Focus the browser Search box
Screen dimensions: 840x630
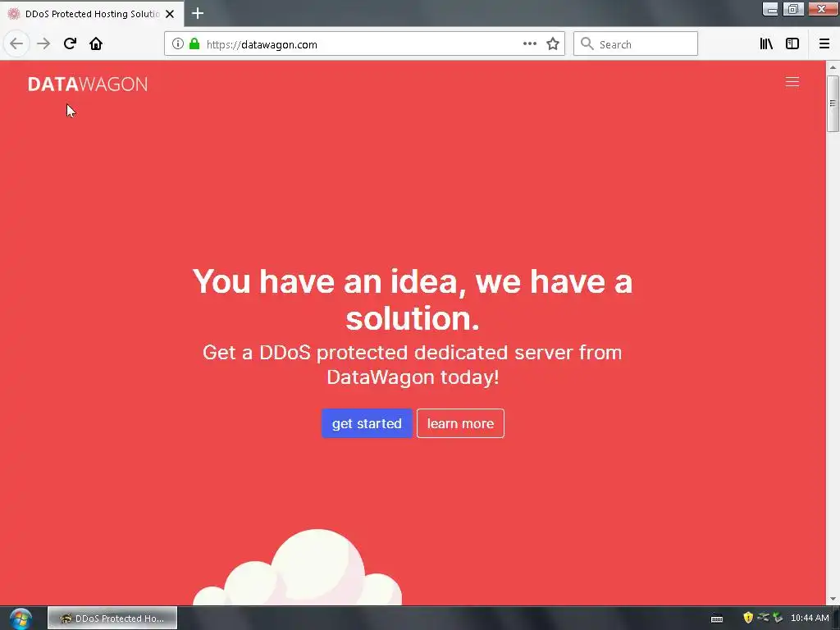[x=636, y=44]
